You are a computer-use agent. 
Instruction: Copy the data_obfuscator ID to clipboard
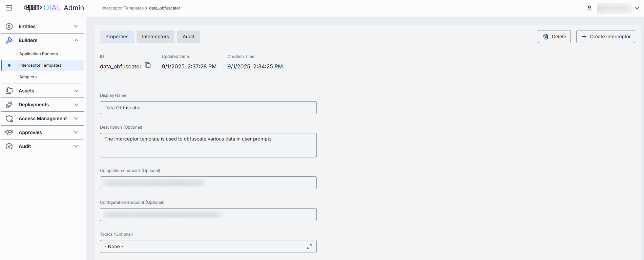(148, 65)
